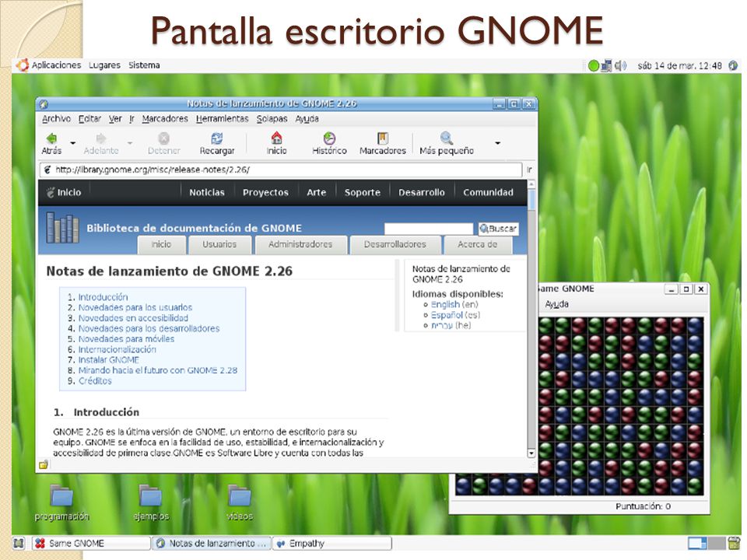The width and height of the screenshot is (747, 560).
Task: Open the Adelante history dropdown arrow
Action: click(x=130, y=143)
